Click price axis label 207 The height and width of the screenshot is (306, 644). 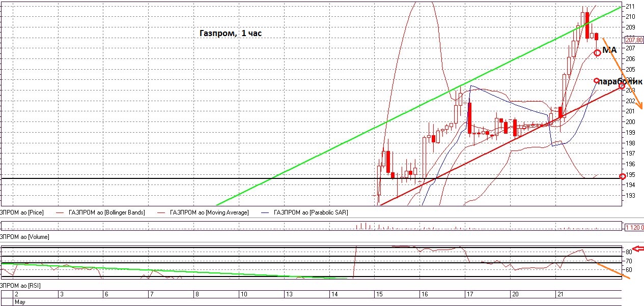pyautogui.click(x=631, y=48)
